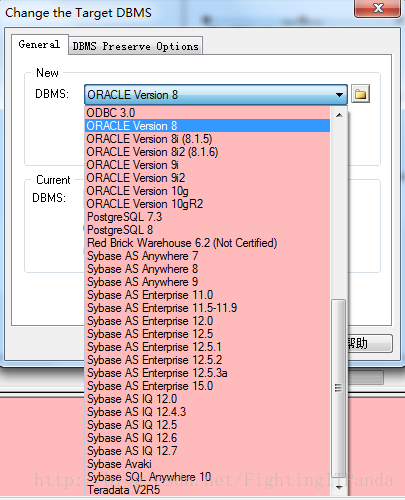This screenshot has width=405, height=500.
Task: Open the DBMS Preserve Options tab
Action: coord(135,46)
